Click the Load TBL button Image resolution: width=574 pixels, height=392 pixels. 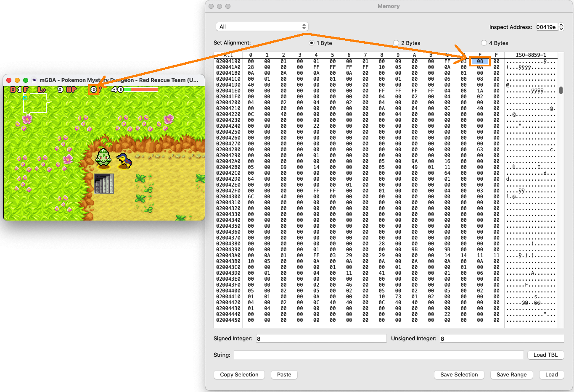tap(546, 355)
